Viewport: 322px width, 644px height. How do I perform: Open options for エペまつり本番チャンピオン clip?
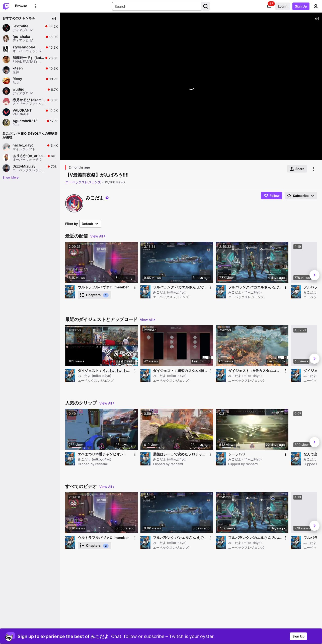[135, 454]
